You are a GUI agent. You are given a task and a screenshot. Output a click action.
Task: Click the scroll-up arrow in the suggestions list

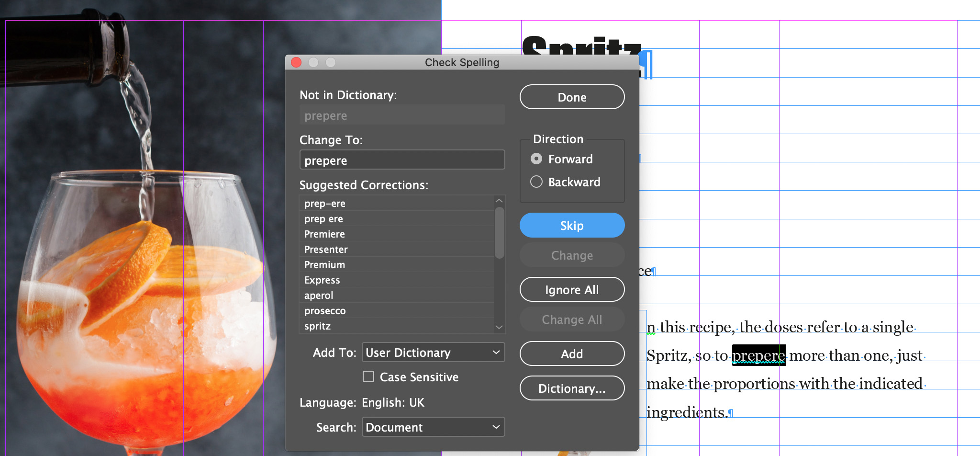click(x=500, y=200)
